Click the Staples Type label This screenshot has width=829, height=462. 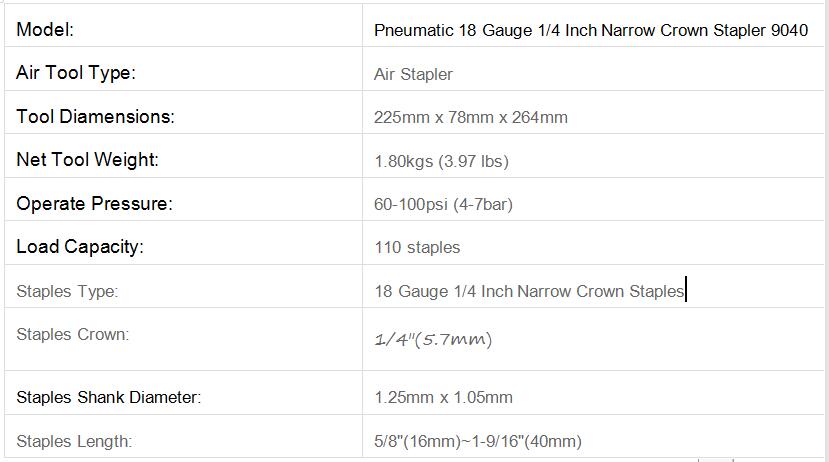point(67,291)
